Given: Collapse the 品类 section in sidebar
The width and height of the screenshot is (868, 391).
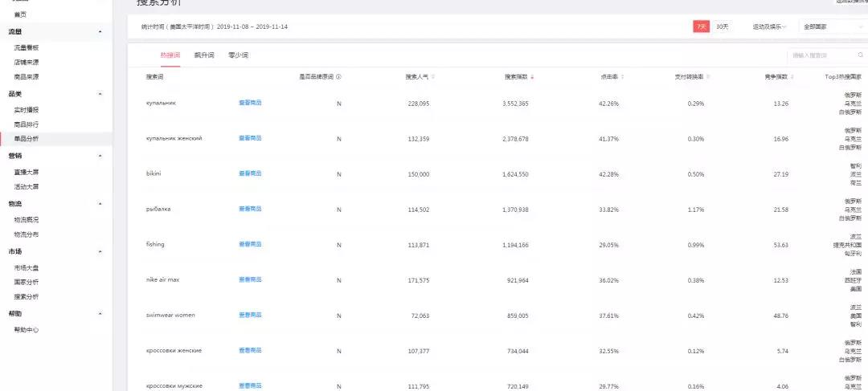Looking at the screenshot, I should point(100,94).
